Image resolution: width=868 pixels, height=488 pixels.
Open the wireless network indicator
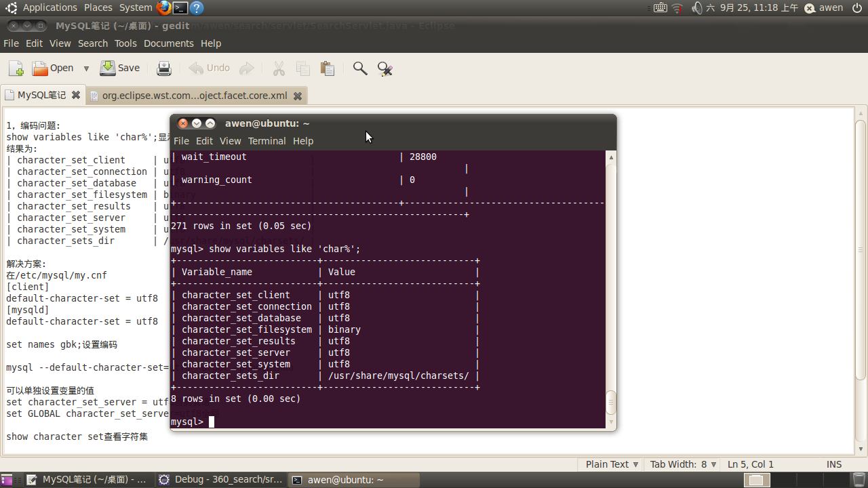coord(677,8)
